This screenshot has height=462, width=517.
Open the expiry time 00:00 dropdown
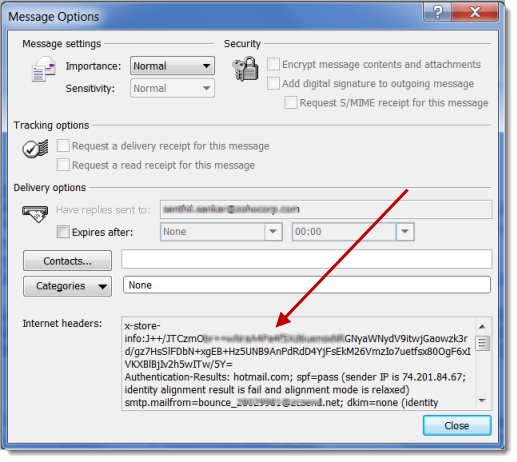pos(353,231)
